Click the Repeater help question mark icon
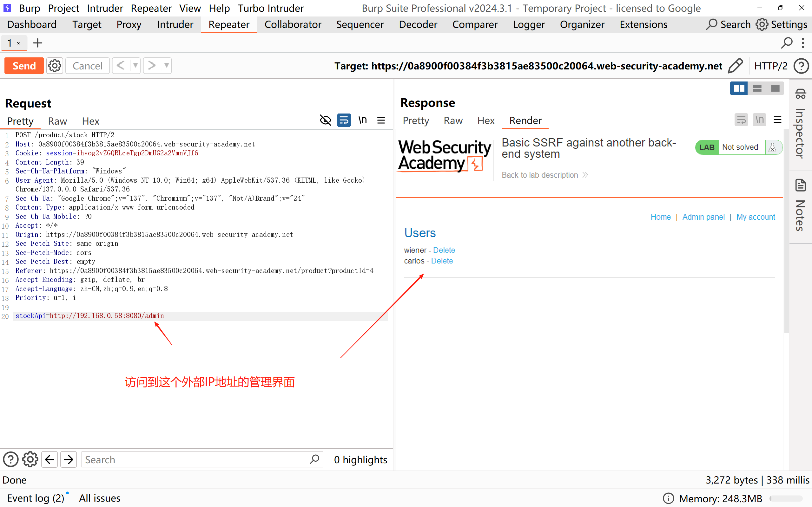 tap(801, 66)
